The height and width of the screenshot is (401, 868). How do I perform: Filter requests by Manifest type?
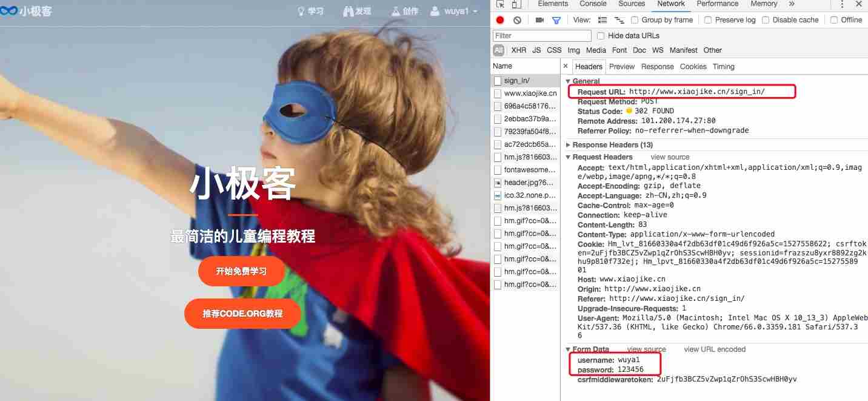point(683,50)
